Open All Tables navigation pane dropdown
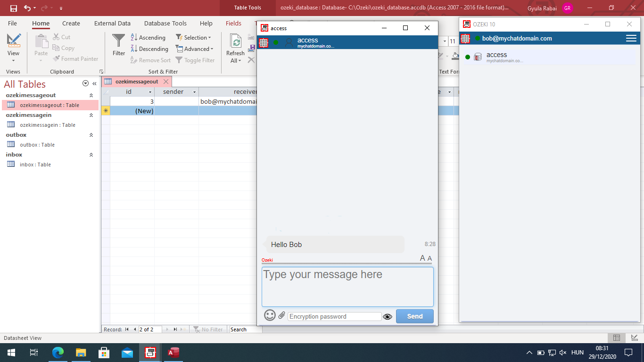 coord(85,83)
